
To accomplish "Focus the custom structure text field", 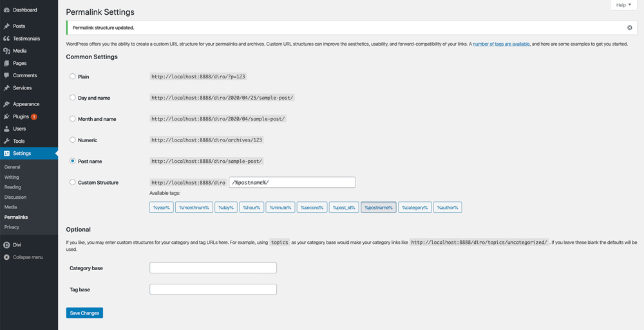I will [292, 182].
